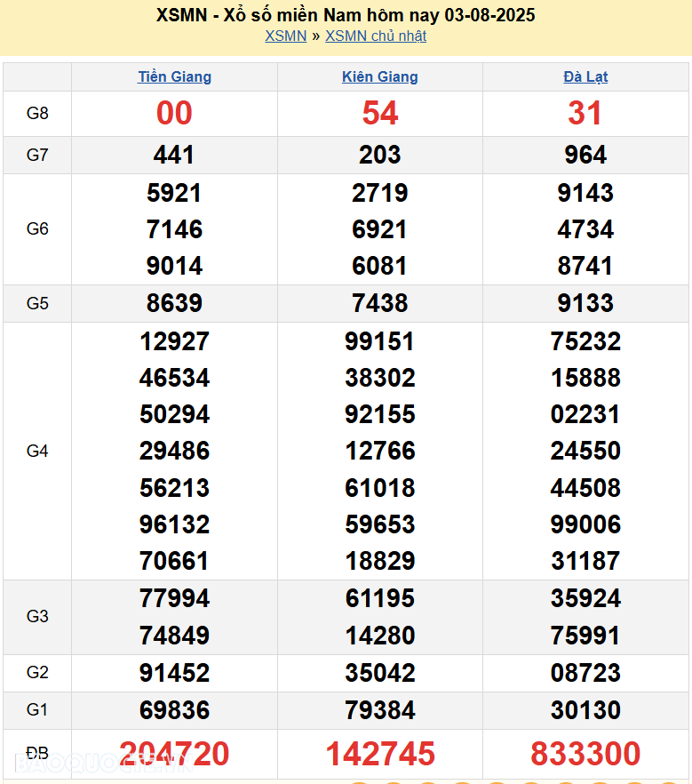Screen dimensions: 692x784
Task: Click the ĐB row label
Action: [x=37, y=753]
